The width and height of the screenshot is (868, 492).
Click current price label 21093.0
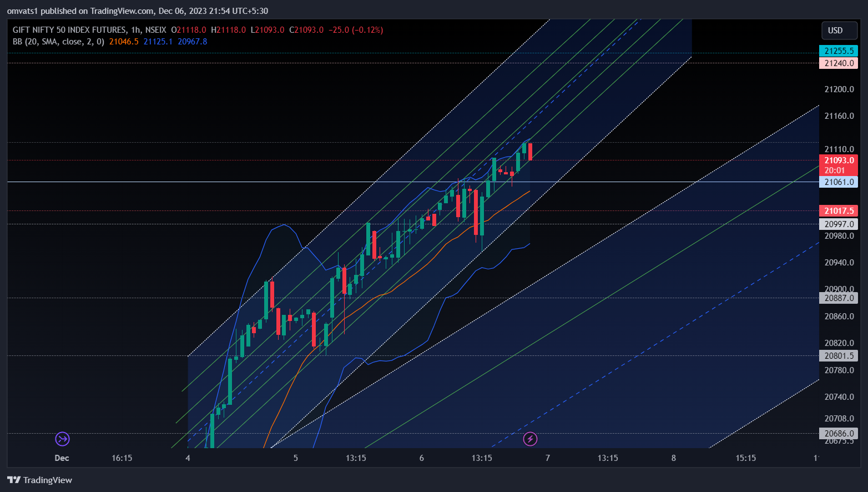pyautogui.click(x=839, y=160)
